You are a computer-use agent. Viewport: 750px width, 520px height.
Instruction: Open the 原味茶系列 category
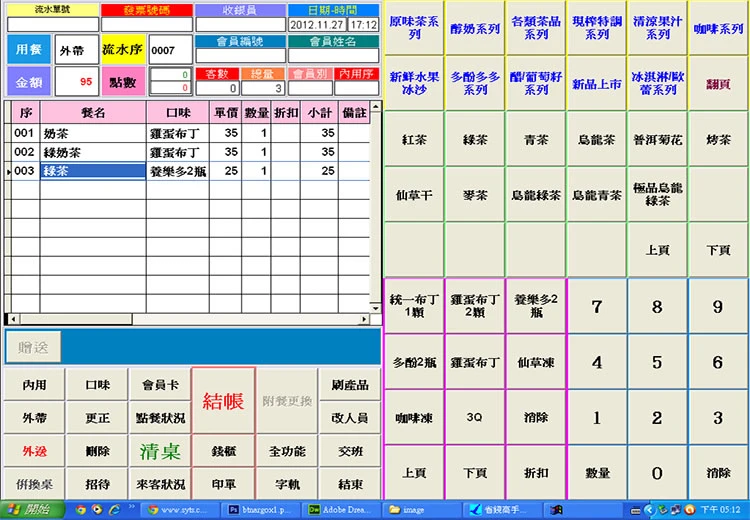click(x=414, y=28)
